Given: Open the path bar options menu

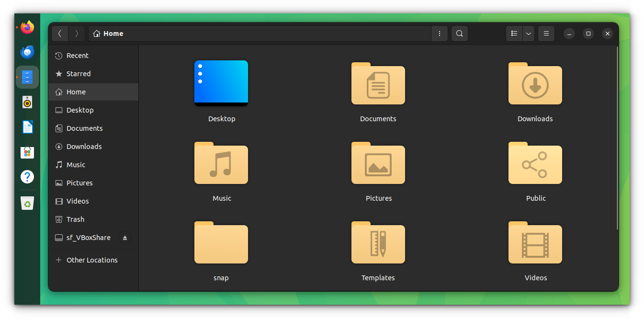Looking at the screenshot, I should click(439, 33).
